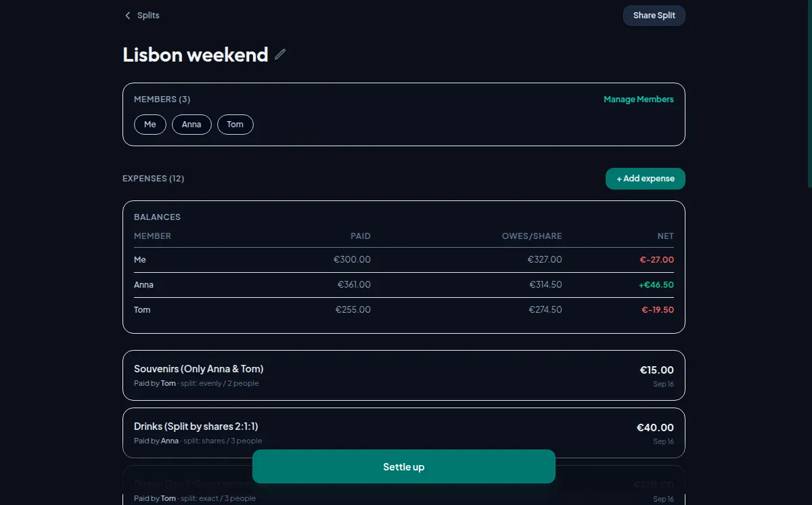Click the page's vertical scrollbar
Viewport: 812px width, 505px height.
click(x=809, y=95)
